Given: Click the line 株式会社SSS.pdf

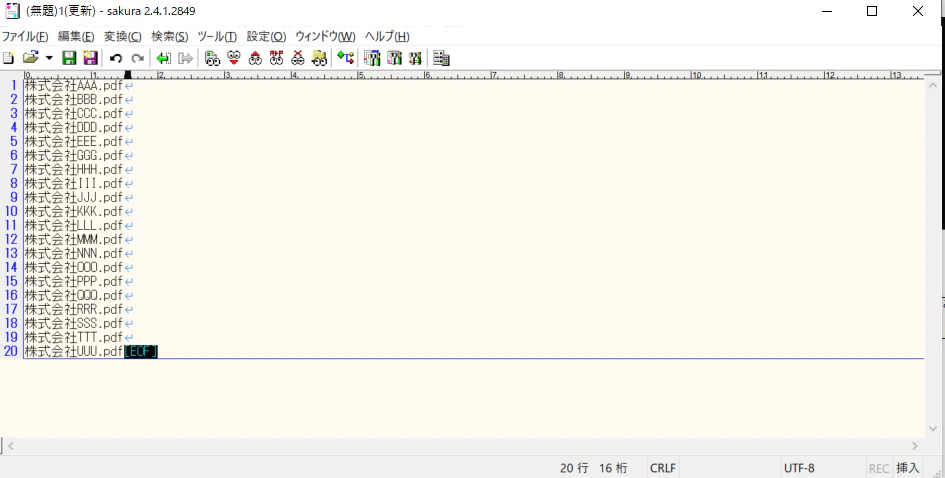Looking at the screenshot, I should tap(74, 323).
